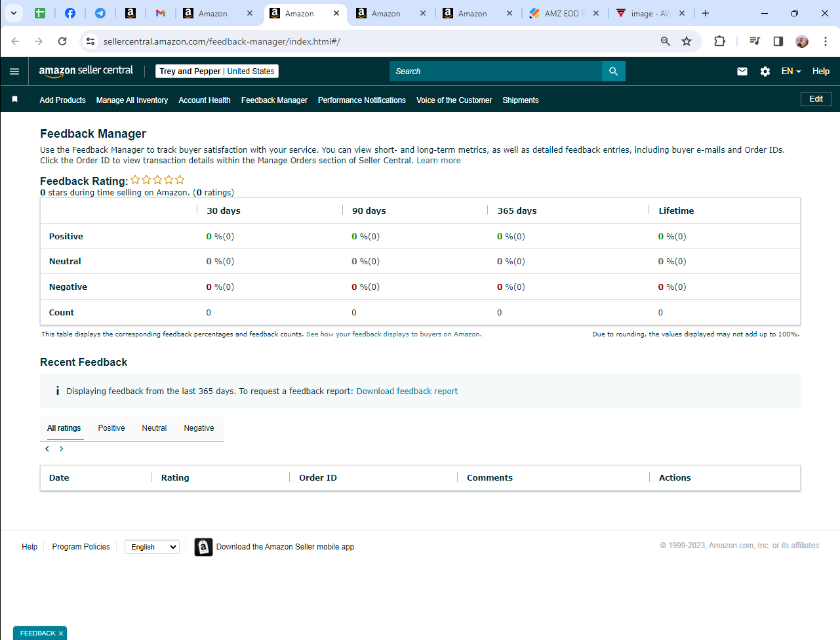The image size is (840, 640).
Task: Click the Date column header
Action: [x=59, y=478]
